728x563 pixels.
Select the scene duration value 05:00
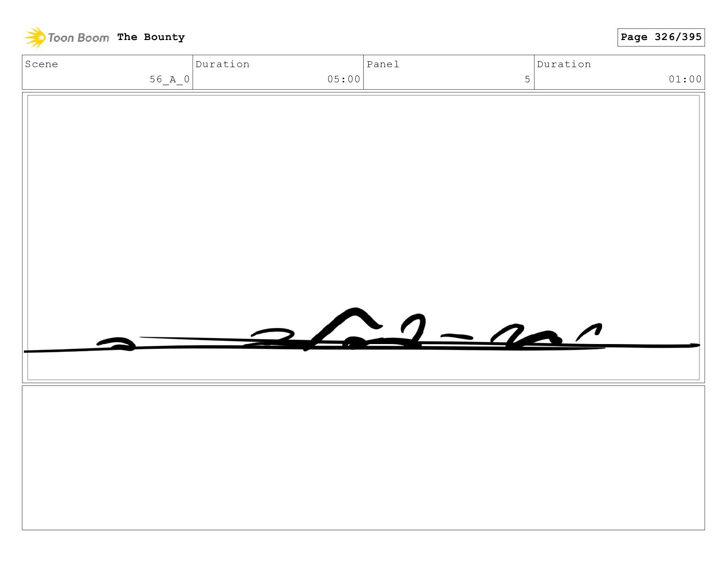344,79
